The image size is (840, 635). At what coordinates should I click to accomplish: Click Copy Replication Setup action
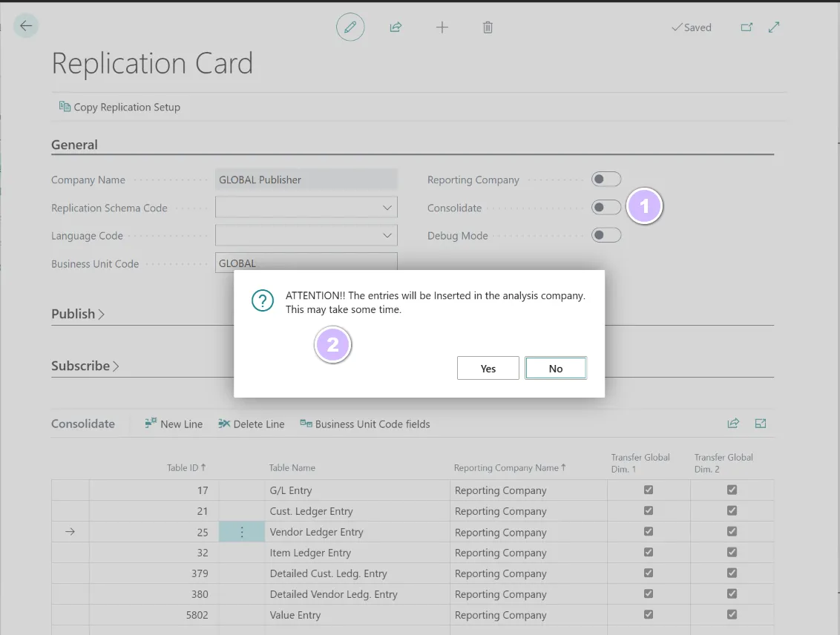(x=119, y=107)
